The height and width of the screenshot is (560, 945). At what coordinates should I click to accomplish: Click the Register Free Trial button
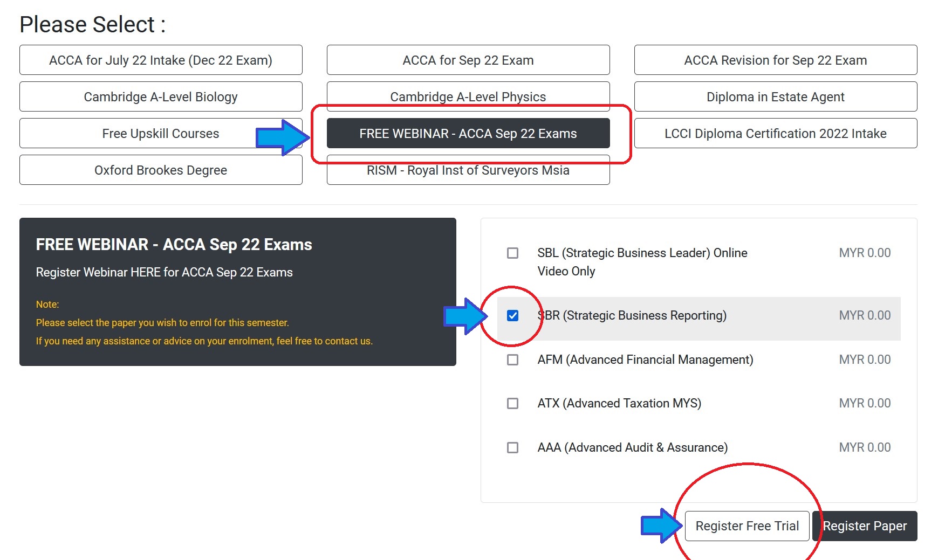[747, 526]
